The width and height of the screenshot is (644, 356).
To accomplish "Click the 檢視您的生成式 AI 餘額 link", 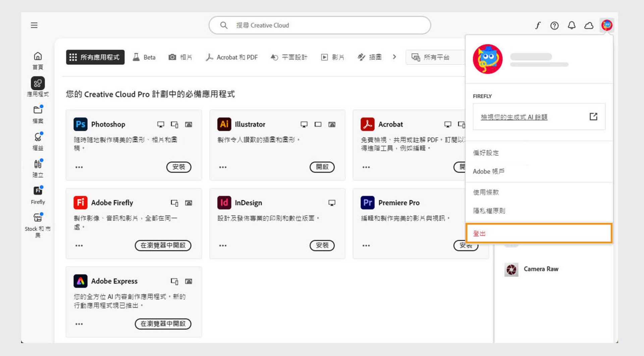I will pos(514,117).
